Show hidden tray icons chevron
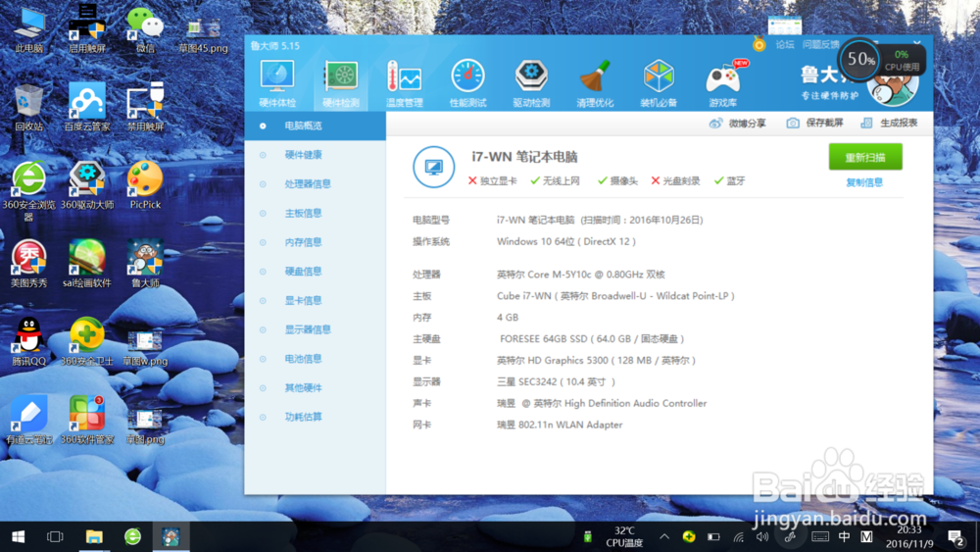The height and width of the screenshot is (552, 980). click(664, 537)
